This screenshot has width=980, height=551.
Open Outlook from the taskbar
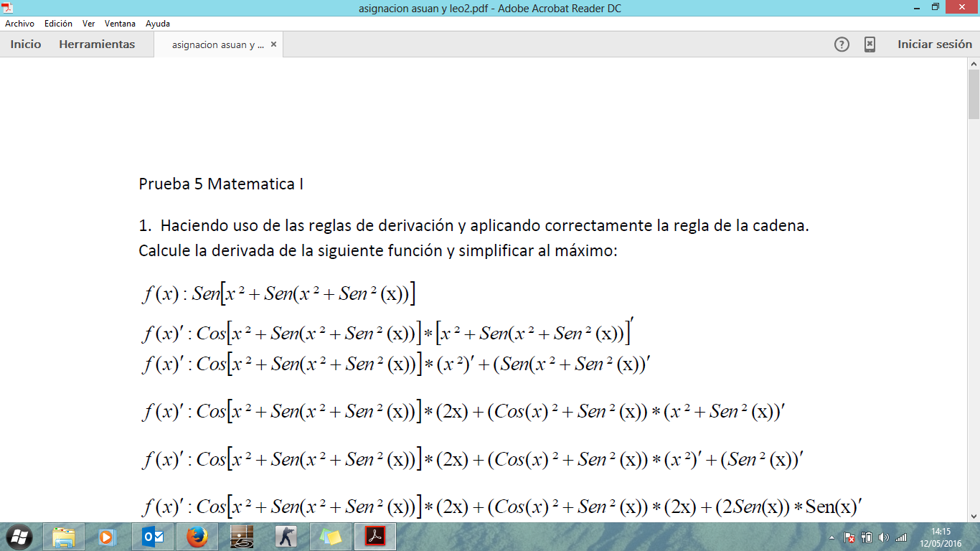click(x=152, y=537)
